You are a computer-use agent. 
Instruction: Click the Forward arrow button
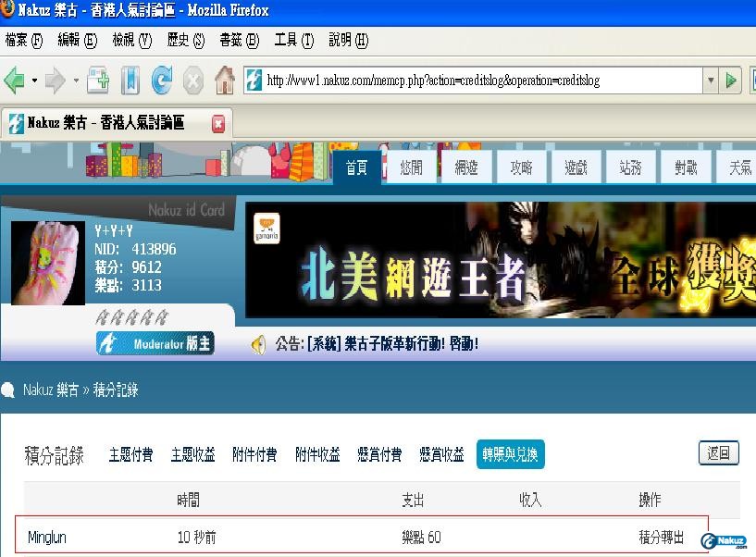(x=55, y=80)
